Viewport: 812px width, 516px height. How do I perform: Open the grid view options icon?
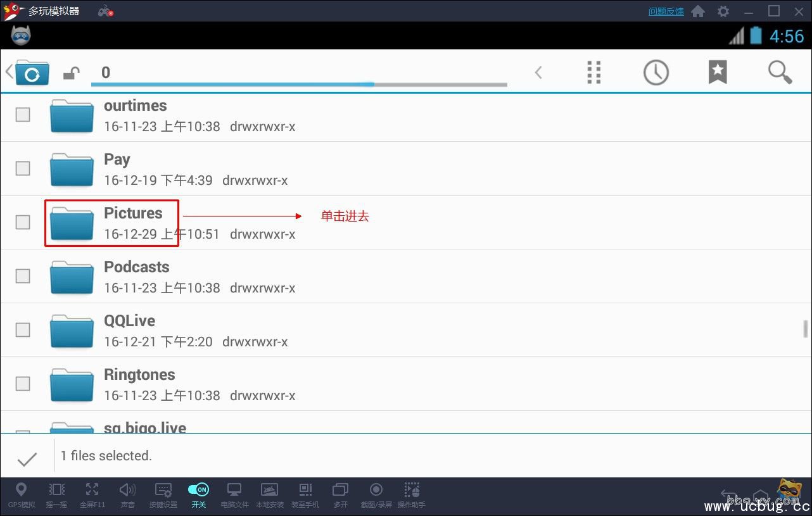coord(593,72)
